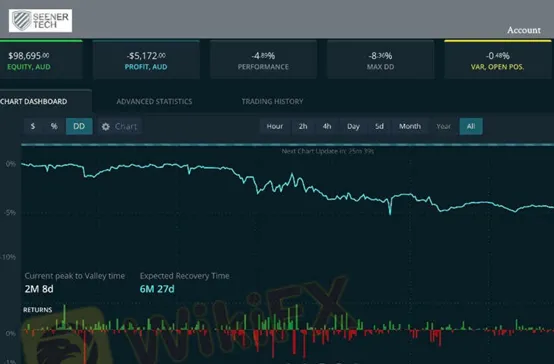
Task: Switch chart to percent (%) mode
Action: point(54,126)
